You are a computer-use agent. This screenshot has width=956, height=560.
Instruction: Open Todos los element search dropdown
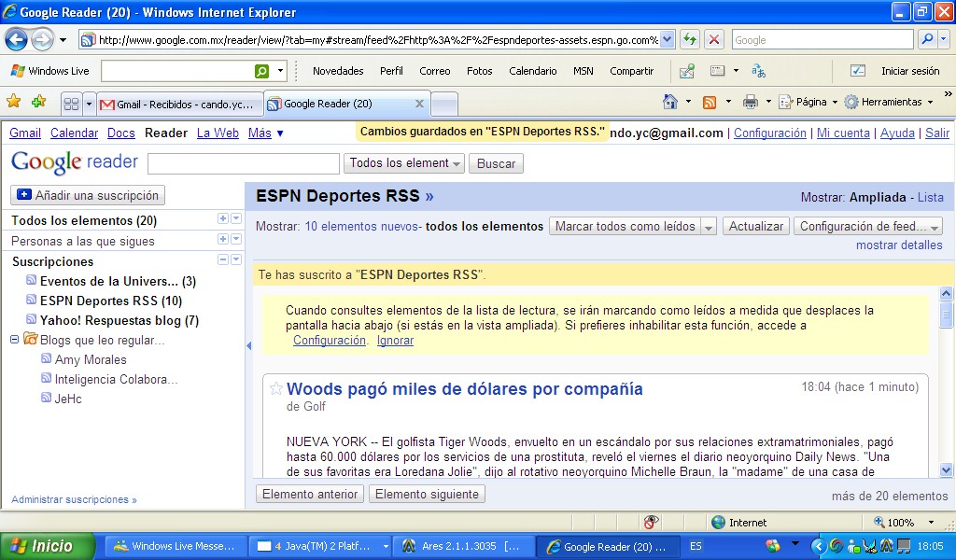pos(404,163)
